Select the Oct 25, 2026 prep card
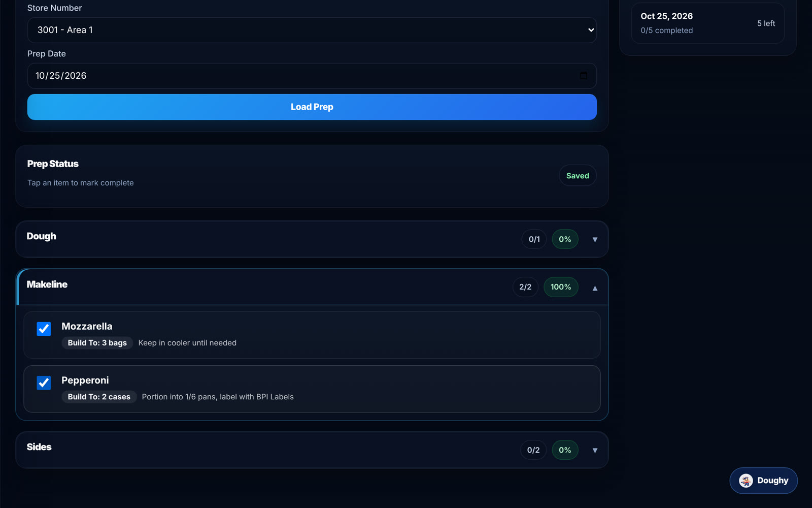 click(x=707, y=23)
